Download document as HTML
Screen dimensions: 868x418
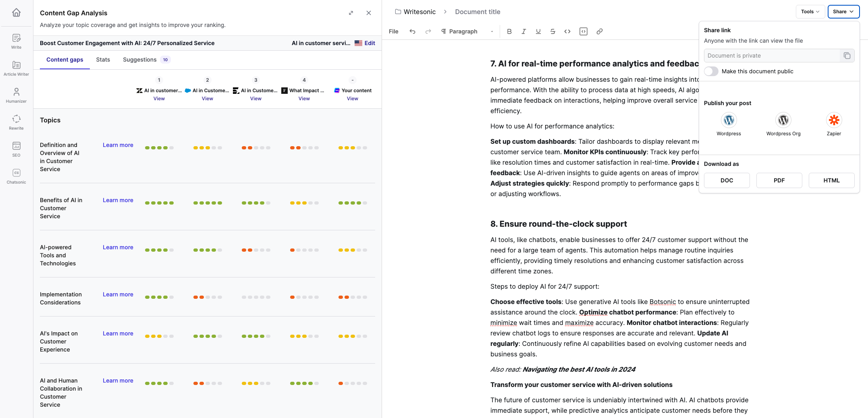point(831,180)
